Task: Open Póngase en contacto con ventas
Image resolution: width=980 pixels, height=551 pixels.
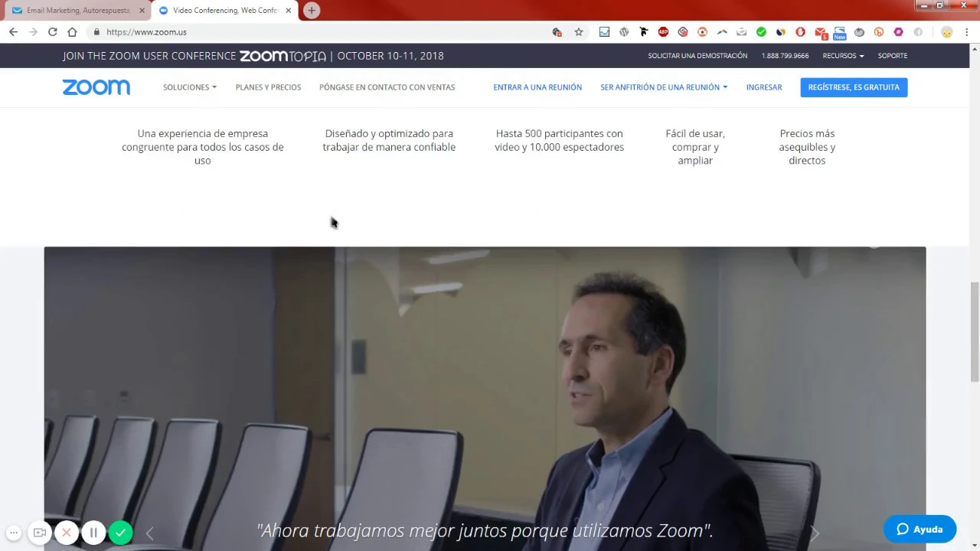Action: tap(387, 87)
